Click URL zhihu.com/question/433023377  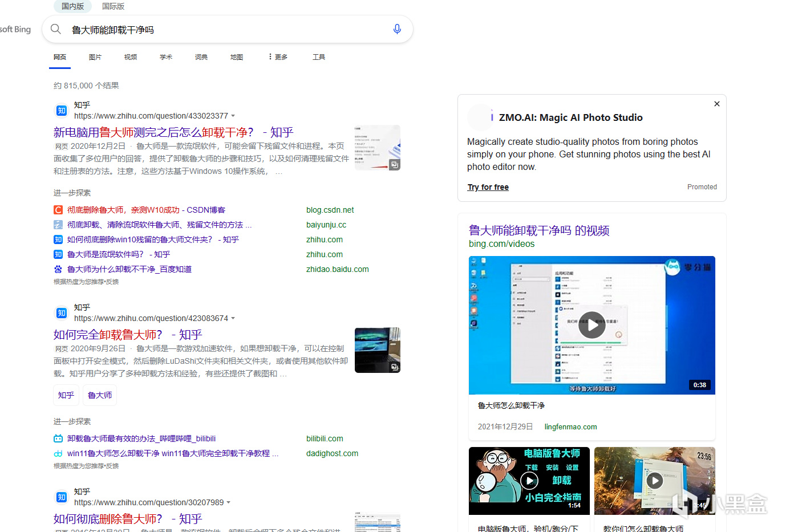151,116
